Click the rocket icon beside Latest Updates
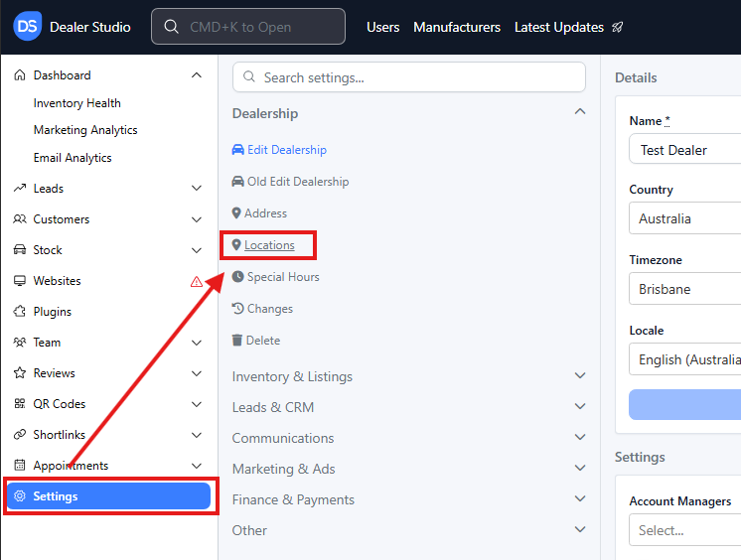This screenshot has height=560, width=741. pyautogui.click(x=618, y=27)
